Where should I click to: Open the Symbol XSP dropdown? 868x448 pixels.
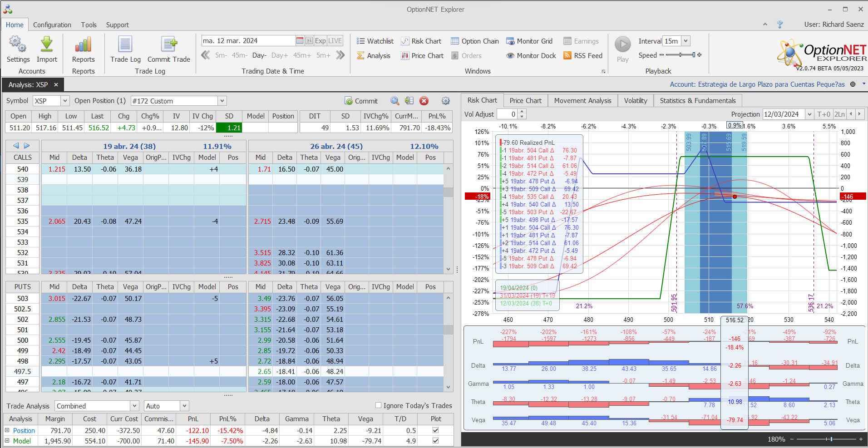[65, 101]
